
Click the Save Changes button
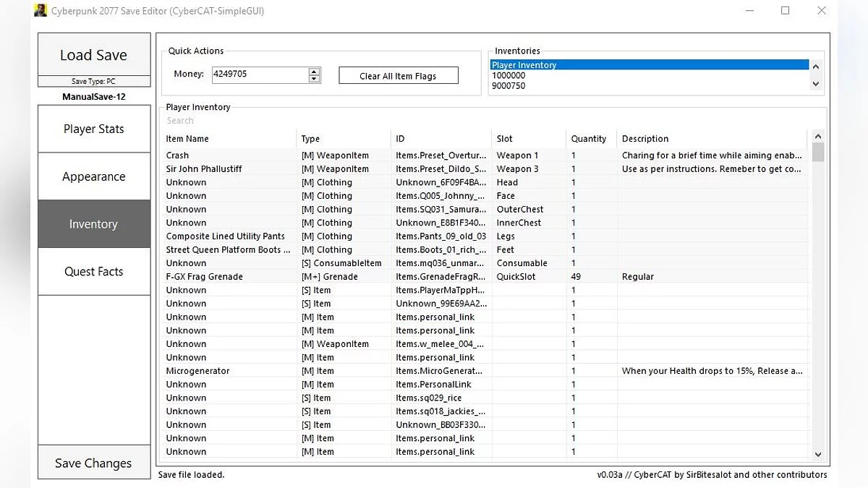point(94,463)
